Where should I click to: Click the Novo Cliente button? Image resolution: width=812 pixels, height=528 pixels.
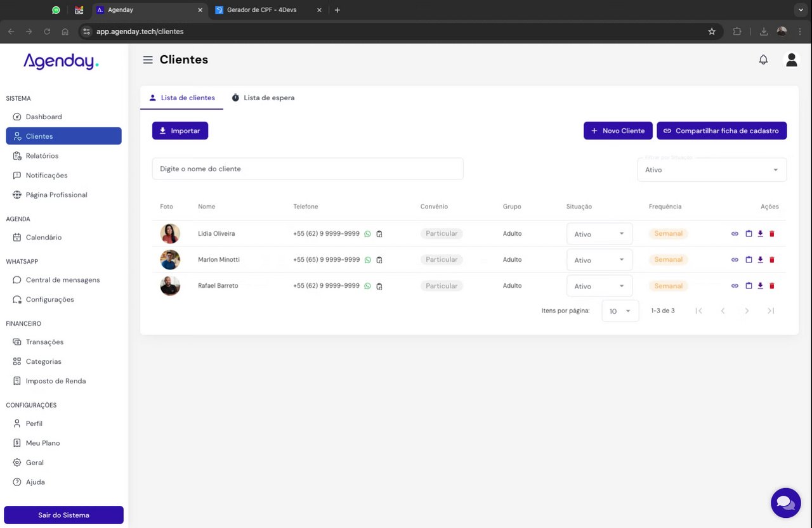pos(618,131)
